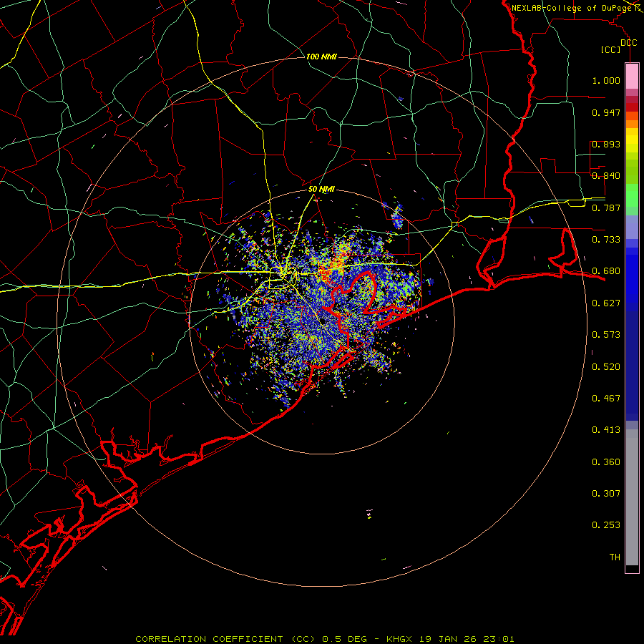This screenshot has width=644, height=644.
Task: Select the 0.520 scale value
Action: 606,367
